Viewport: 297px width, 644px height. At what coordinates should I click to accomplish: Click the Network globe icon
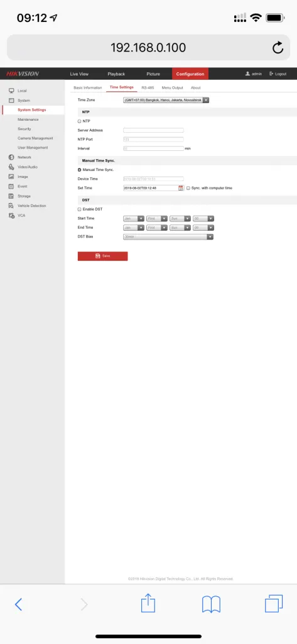(11, 157)
